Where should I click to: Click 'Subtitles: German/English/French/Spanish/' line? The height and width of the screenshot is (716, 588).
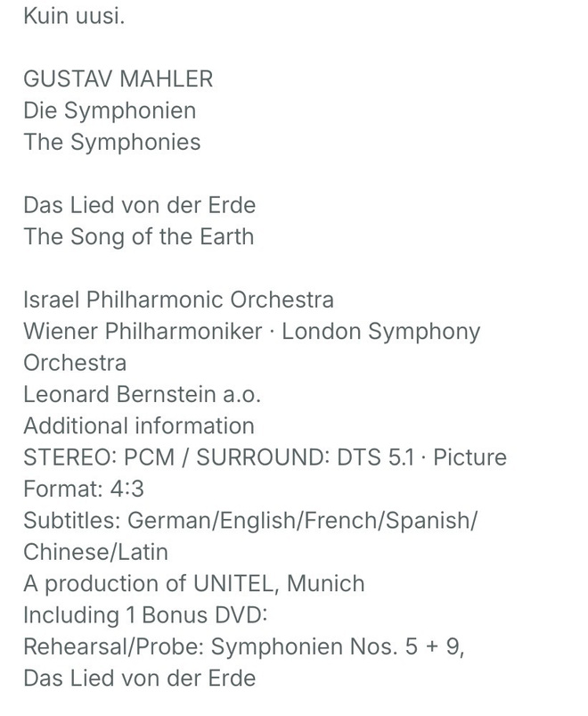pos(250,521)
